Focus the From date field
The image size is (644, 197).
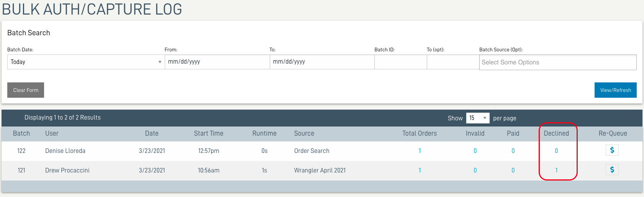(217, 62)
